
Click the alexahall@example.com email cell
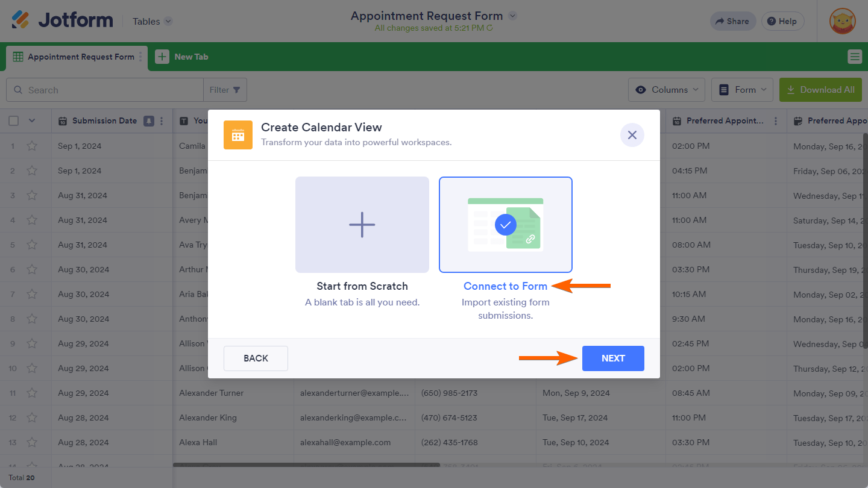(354, 442)
